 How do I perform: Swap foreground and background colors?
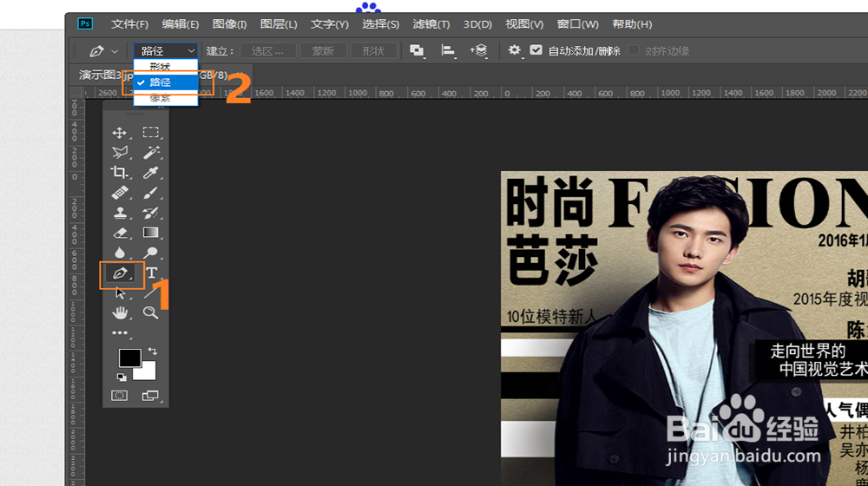click(153, 351)
